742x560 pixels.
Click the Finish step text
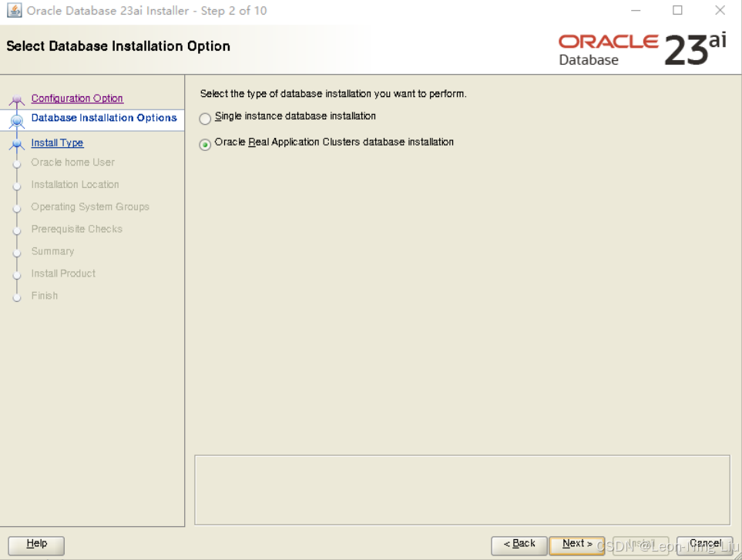45,296
